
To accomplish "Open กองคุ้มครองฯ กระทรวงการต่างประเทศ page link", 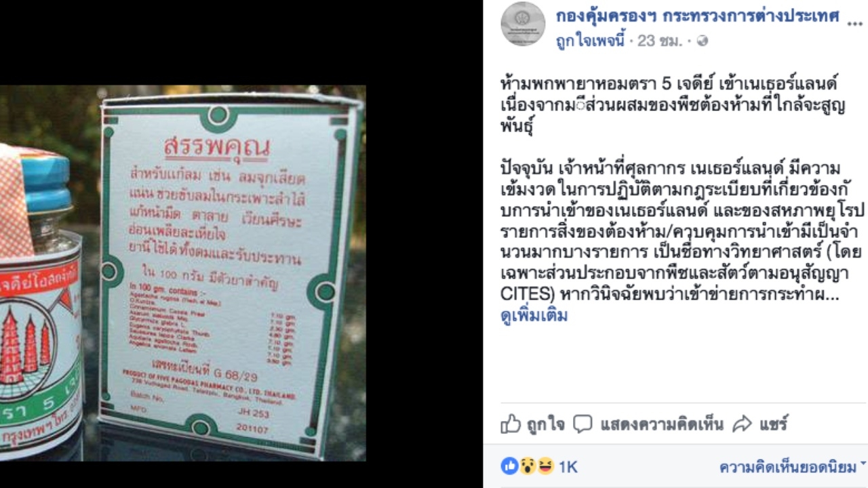I will click(x=697, y=16).
